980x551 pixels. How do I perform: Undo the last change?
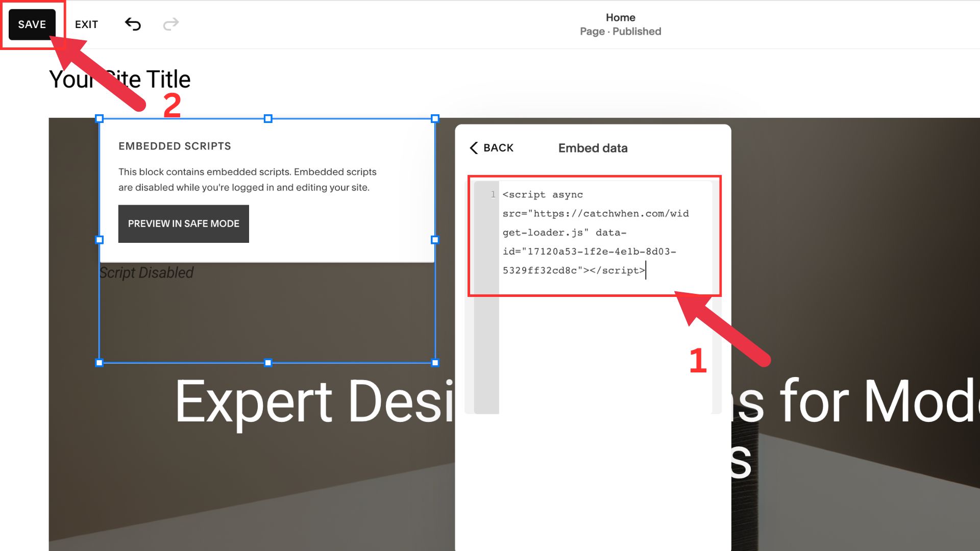(133, 24)
